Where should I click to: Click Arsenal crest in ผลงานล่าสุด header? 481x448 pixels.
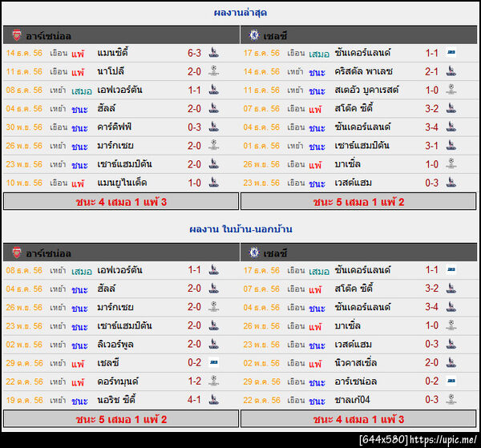click(17, 35)
